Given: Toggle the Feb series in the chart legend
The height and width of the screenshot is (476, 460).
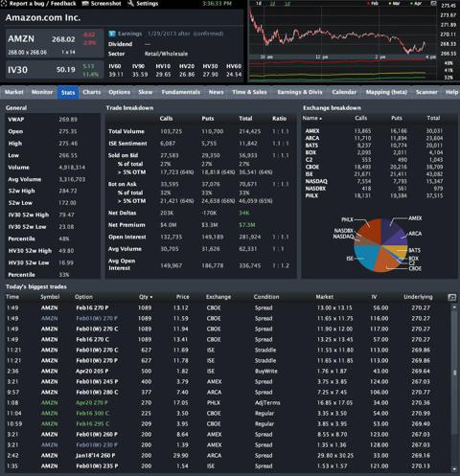Looking at the screenshot, I should pos(373,4).
